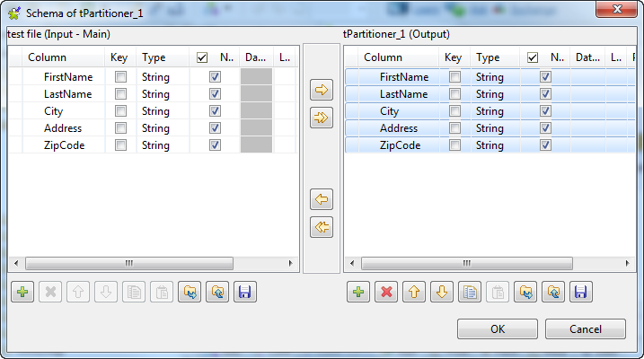The height and width of the screenshot is (359, 644).
Task: Toggle Nullable checkbox for output ZipCode
Action: 545,145
